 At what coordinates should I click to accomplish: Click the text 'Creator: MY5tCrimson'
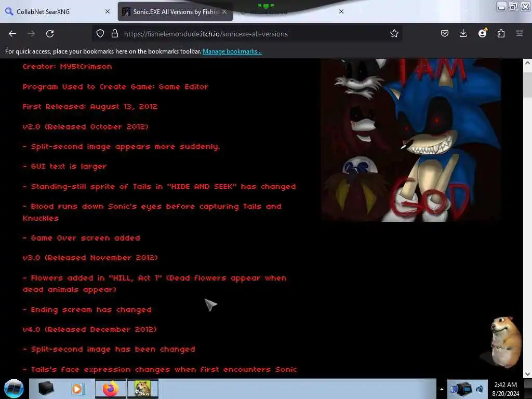(x=67, y=66)
